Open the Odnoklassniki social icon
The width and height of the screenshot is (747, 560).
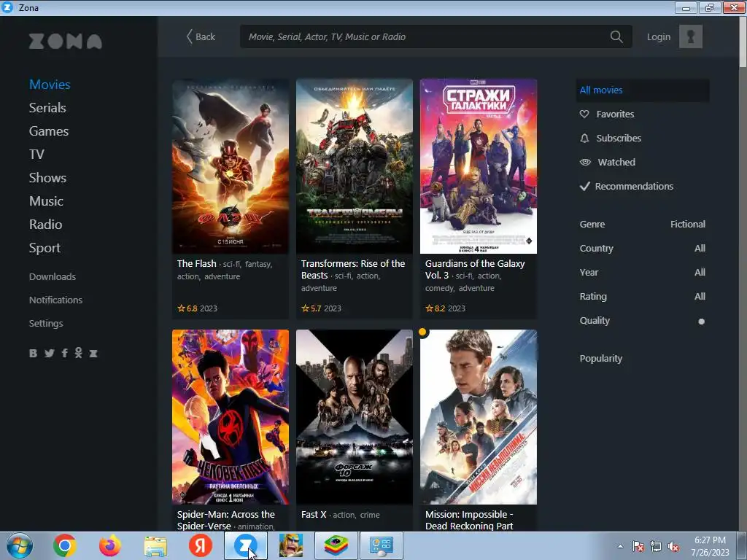pyautogui.click(x=79, y=353)
